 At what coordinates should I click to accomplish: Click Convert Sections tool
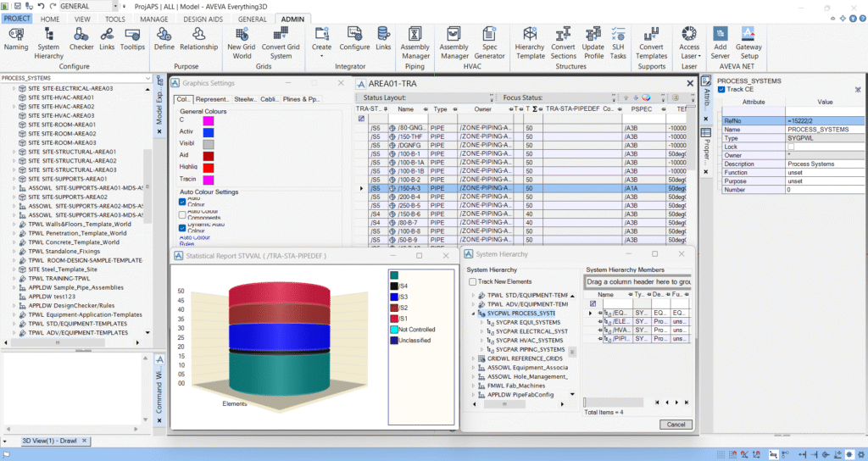(x=563, y=44)
